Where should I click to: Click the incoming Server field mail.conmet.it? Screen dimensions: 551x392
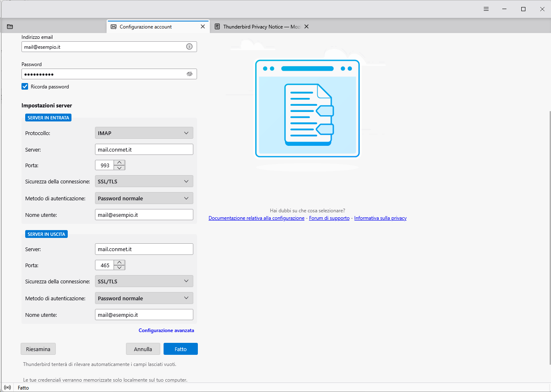pos(144,150)
